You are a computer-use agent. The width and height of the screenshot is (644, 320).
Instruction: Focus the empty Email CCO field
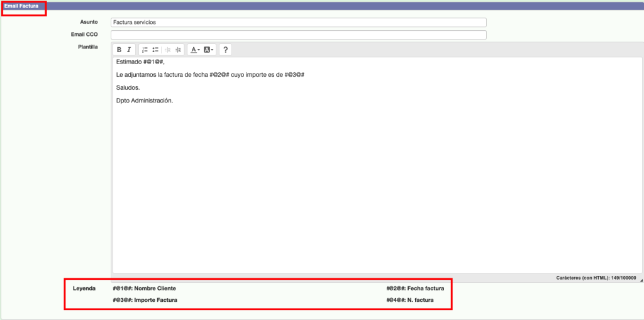click(x=298, y=35)
